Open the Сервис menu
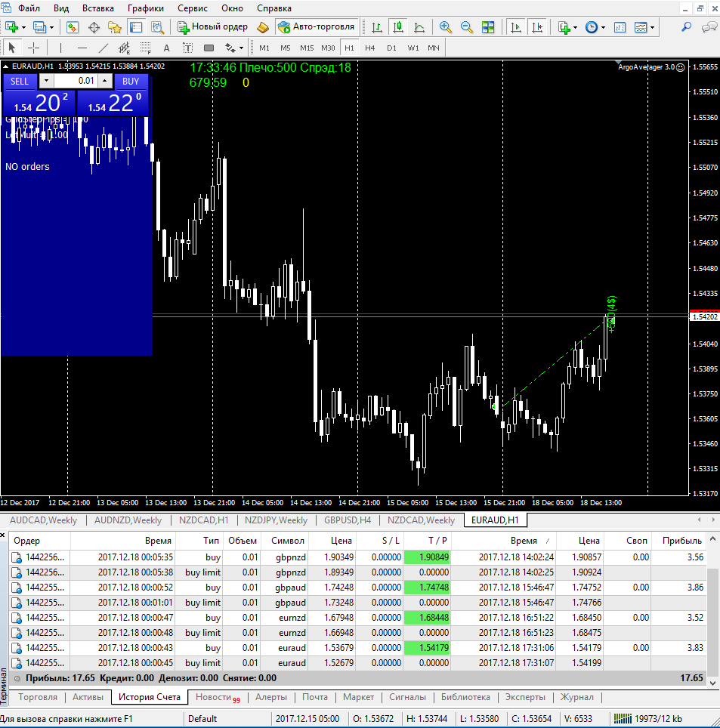The height and width of the screenshot is (728, 720). (193, 8)
